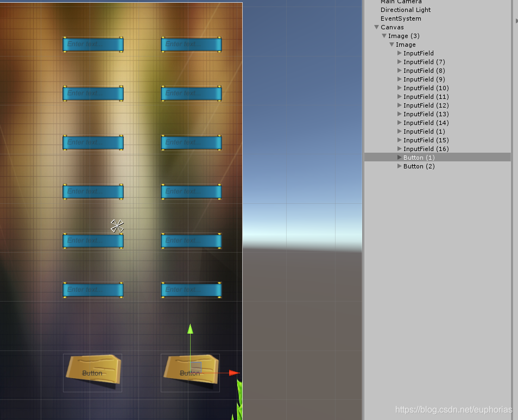Select first InputField without number
518x420 pixels.
418,53
